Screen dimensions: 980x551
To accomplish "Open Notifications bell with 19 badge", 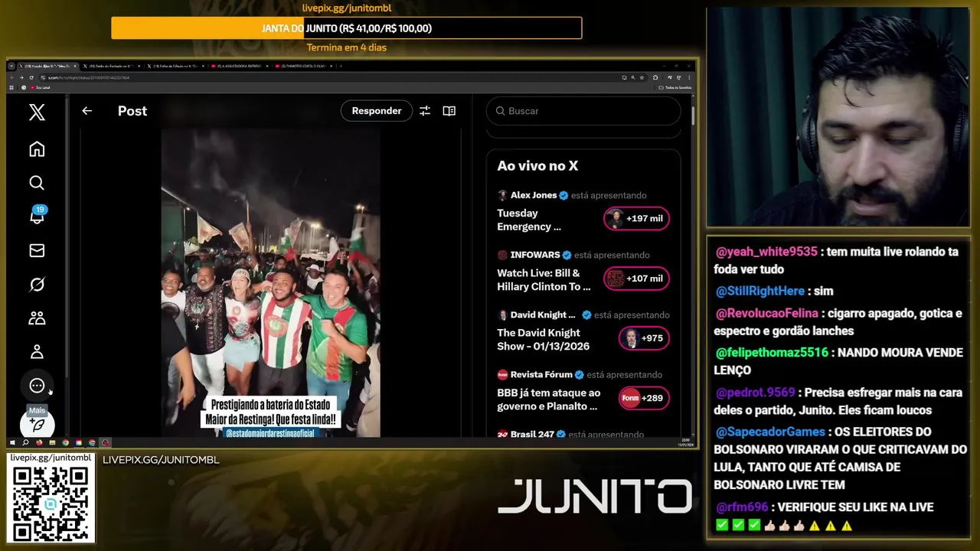I will pyautogui.click(x=37, y=216).
